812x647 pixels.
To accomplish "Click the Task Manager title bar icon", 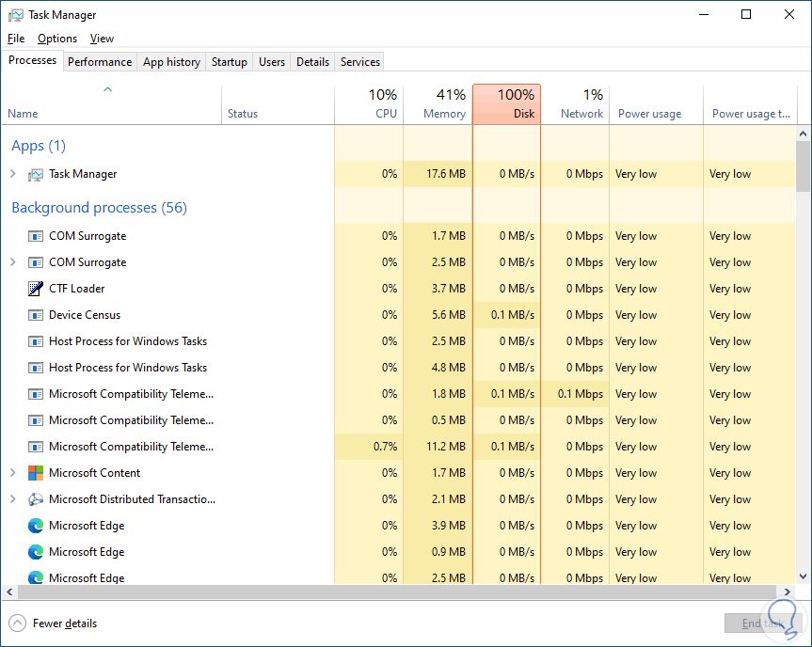I will (15, 15).
